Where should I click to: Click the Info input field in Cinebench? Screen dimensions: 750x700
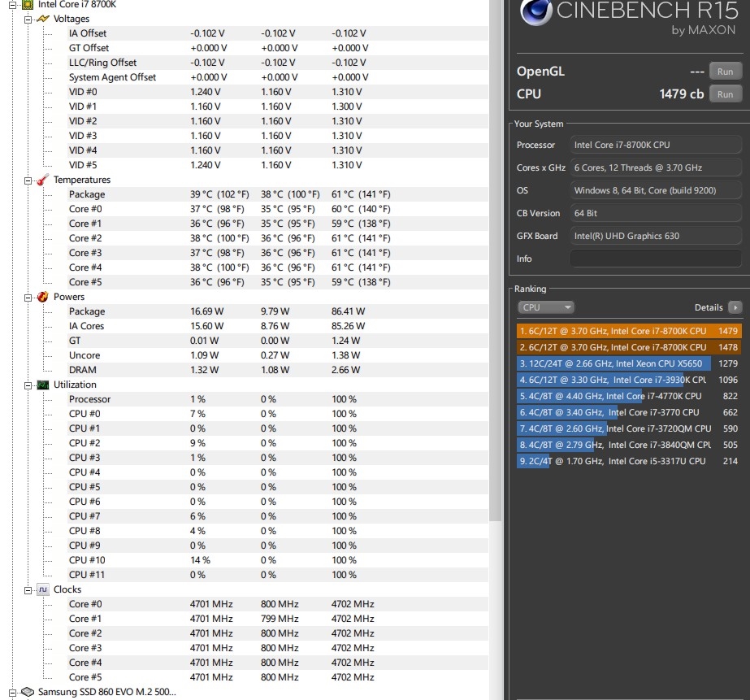click(x=655, y=259)
